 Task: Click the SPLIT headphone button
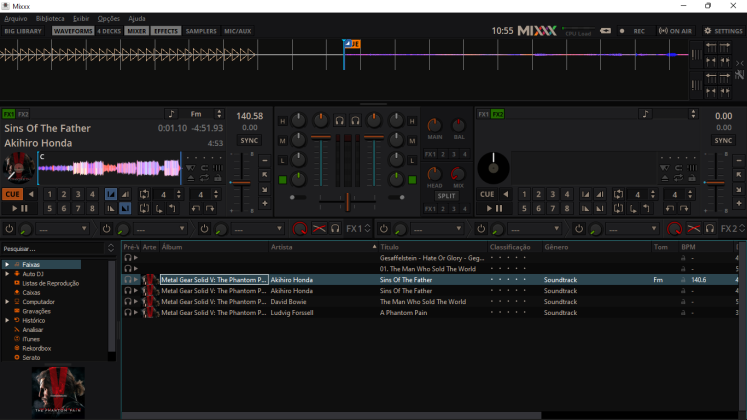pos(446,196)
